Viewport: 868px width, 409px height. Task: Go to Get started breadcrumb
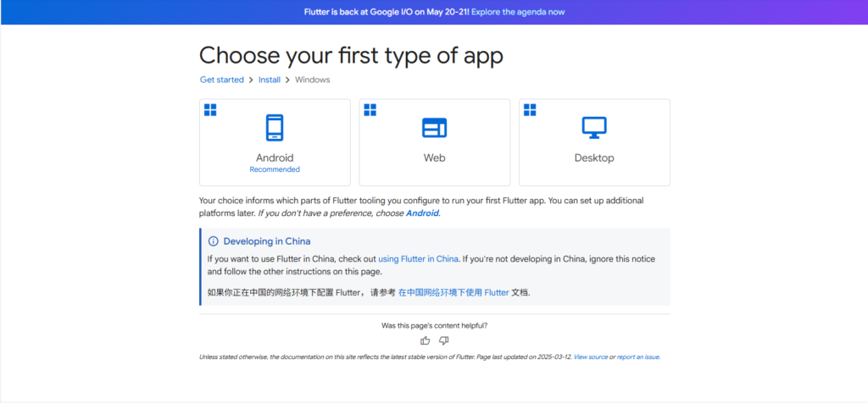click(x=222, y=80)
